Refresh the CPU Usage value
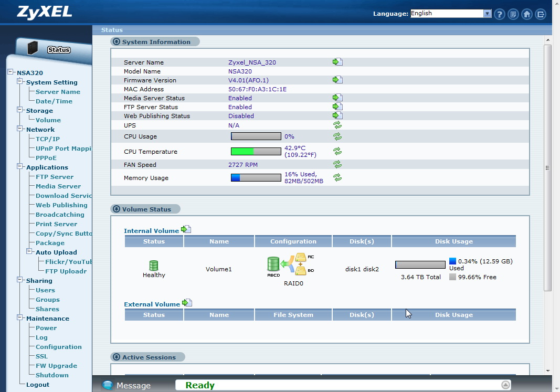This screenshot has width=560, height=392. click(337, 136)
